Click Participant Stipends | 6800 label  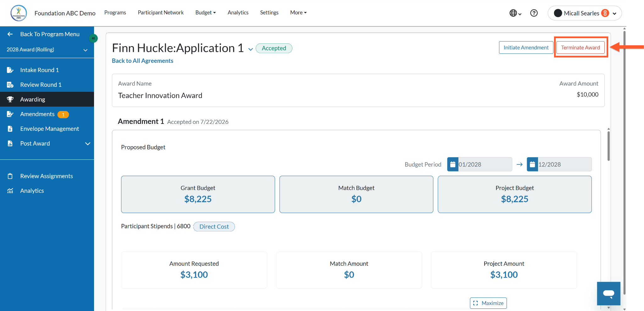[156, 226]
